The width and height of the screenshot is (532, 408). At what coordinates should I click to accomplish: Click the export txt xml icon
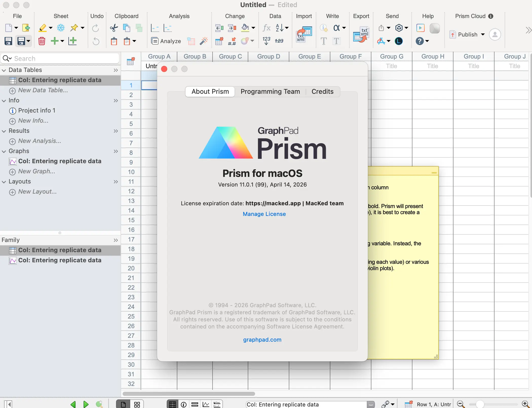point(361,34)
